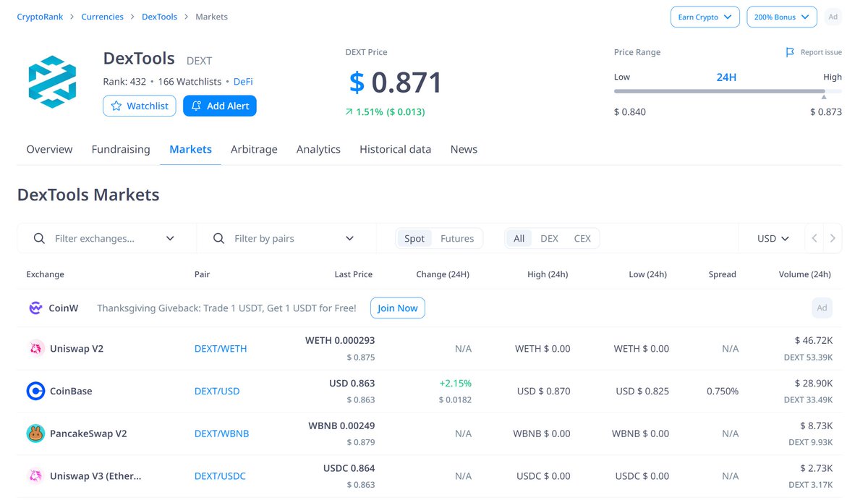
Task: Click the Currencies breadcrumb link
Action: coord(102,17)
